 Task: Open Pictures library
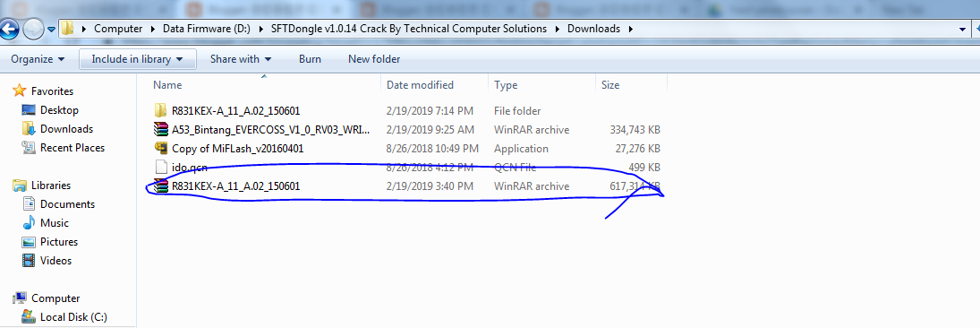pyautogui.click(x=59, y=242)
